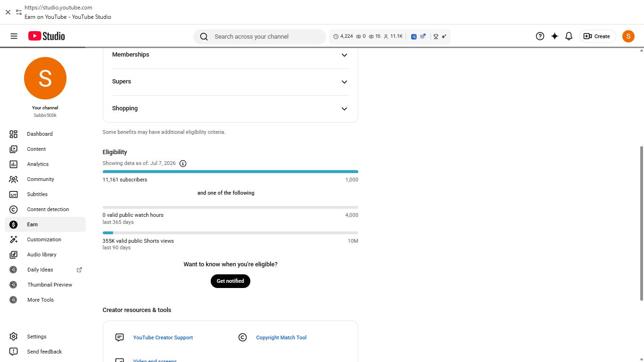Click the site settings icon by URL
Image resolution: width=644 pixels, height=362 pixels.
click(19, 12)
